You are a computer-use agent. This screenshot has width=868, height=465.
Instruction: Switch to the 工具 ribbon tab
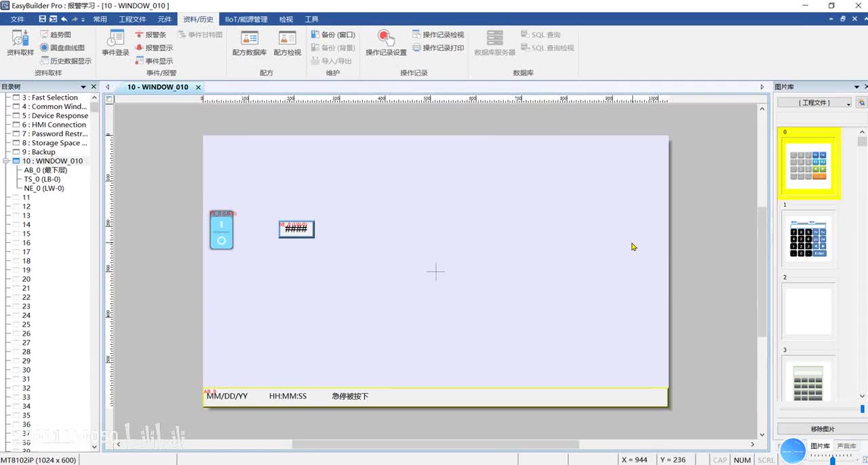(x=311, y=19)
